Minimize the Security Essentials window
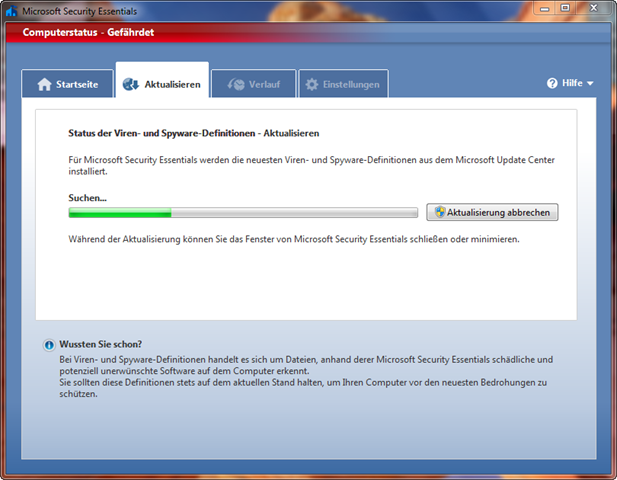 point(540,8)
